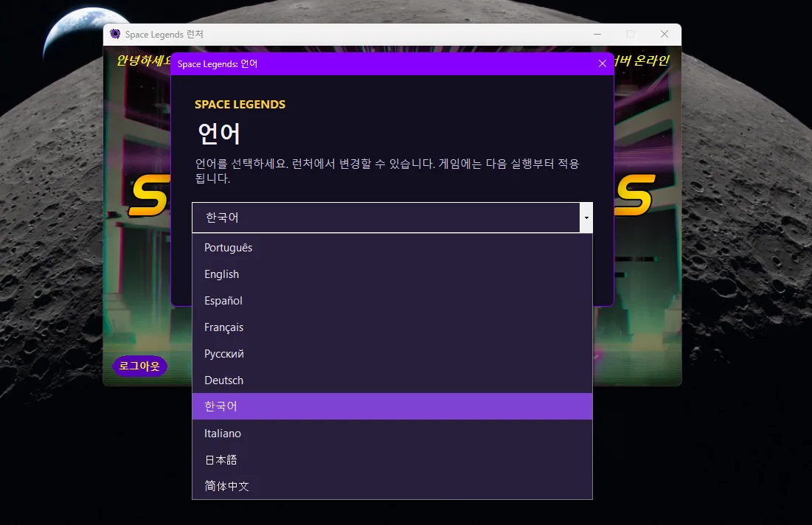Close the Space Legends 언어 dialog

point(603,63)
